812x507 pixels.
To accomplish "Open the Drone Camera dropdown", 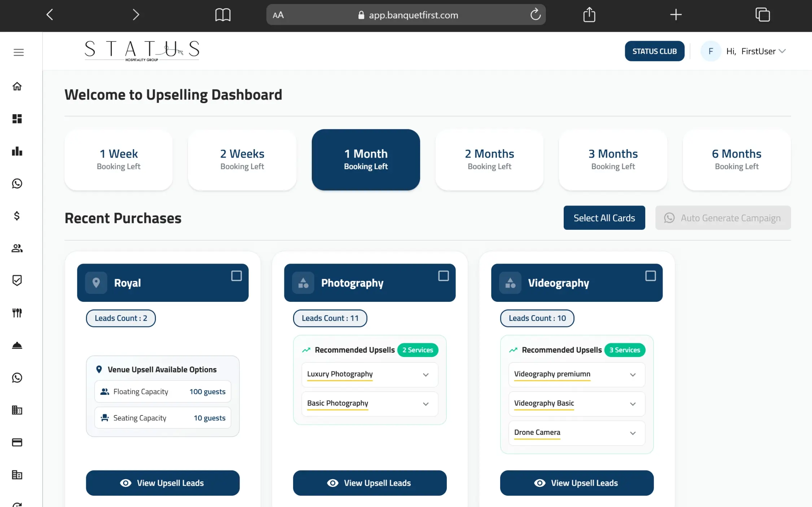I will (633, 433).
